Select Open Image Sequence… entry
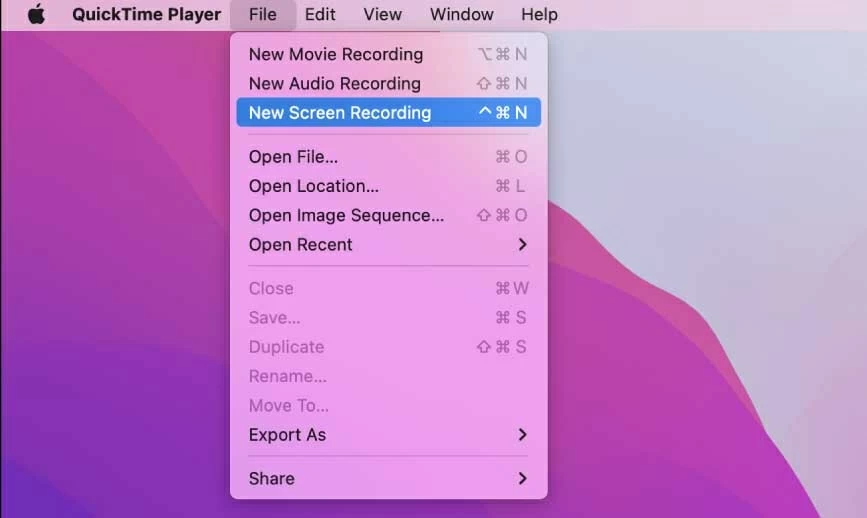The width and height of the screenshot is (867, 518). (x=389, y=216)
